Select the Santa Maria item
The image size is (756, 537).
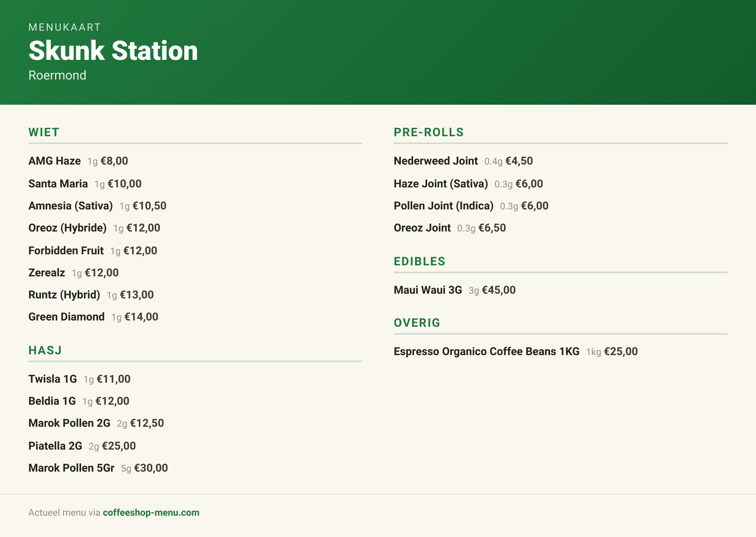pos(58,184)
